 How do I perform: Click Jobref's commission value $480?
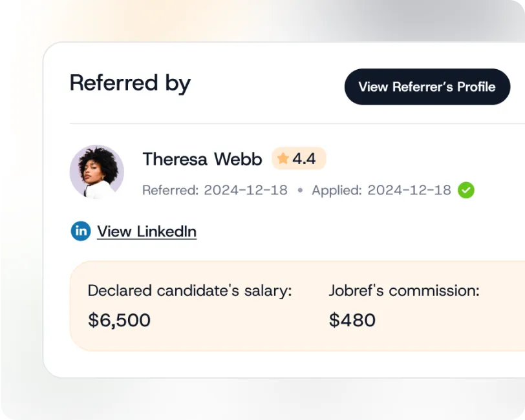(352, 320)
